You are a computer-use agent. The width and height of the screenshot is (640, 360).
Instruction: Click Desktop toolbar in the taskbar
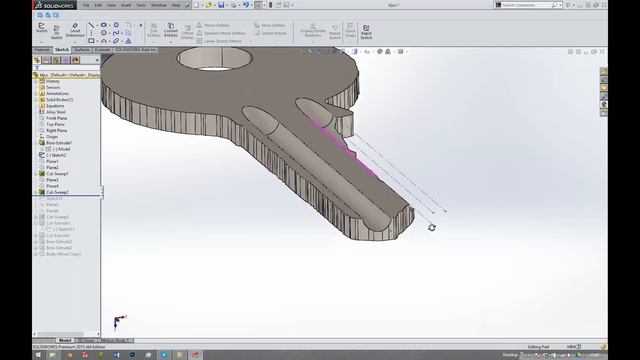point(510,355)
